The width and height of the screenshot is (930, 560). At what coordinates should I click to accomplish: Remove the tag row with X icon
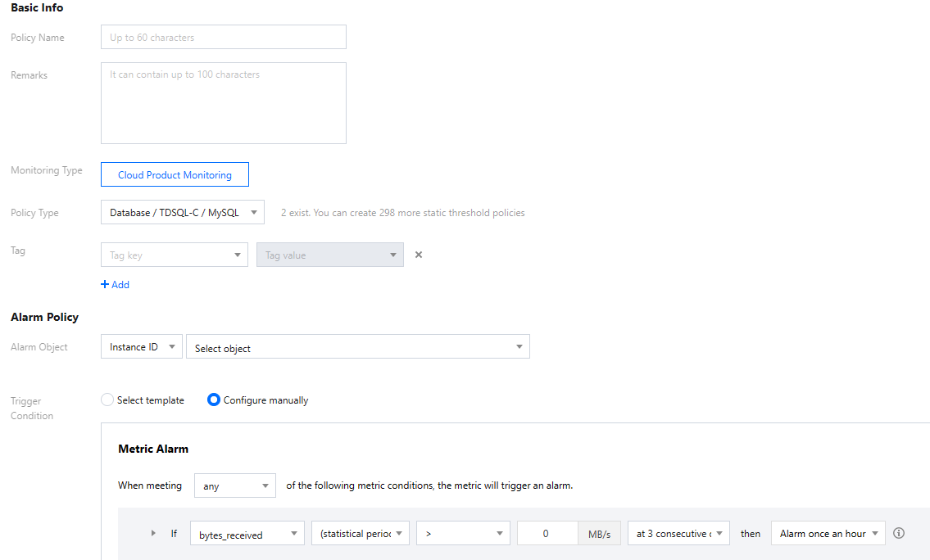tap(419, 255)
